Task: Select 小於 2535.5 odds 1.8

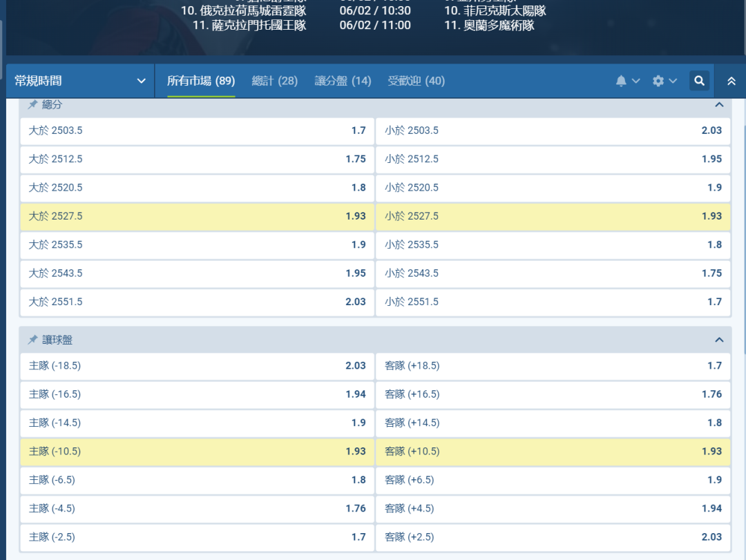Action: [x=553, y=244]
